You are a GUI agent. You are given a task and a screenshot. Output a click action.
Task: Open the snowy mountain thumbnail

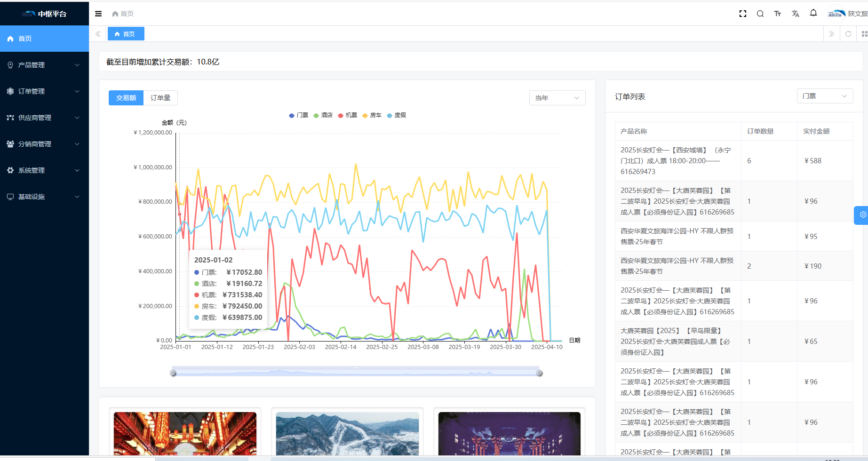coord(347,433)
